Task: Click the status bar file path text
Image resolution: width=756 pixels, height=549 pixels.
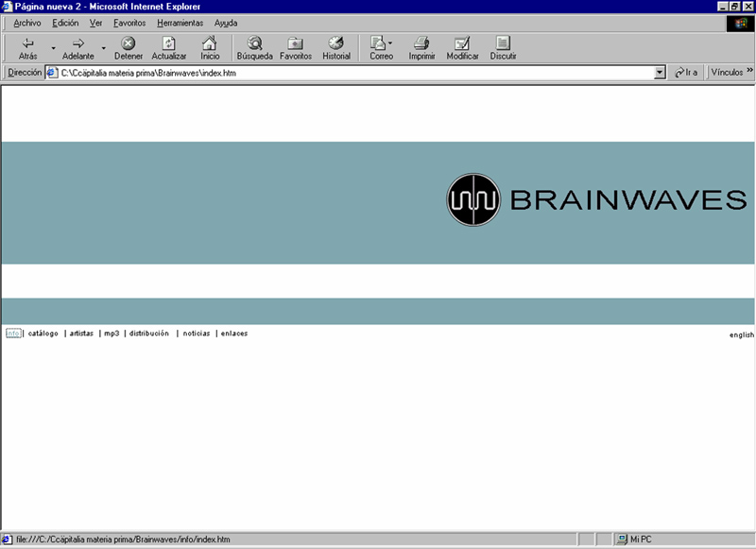Action: click(x=123, y=540)
